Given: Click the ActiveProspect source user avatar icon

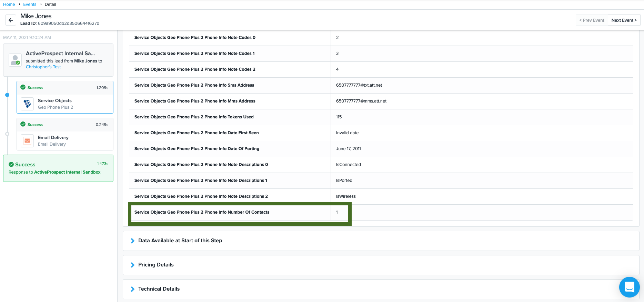Looking at the screenshot, I should pyautogui.click(x=15, y=60).
